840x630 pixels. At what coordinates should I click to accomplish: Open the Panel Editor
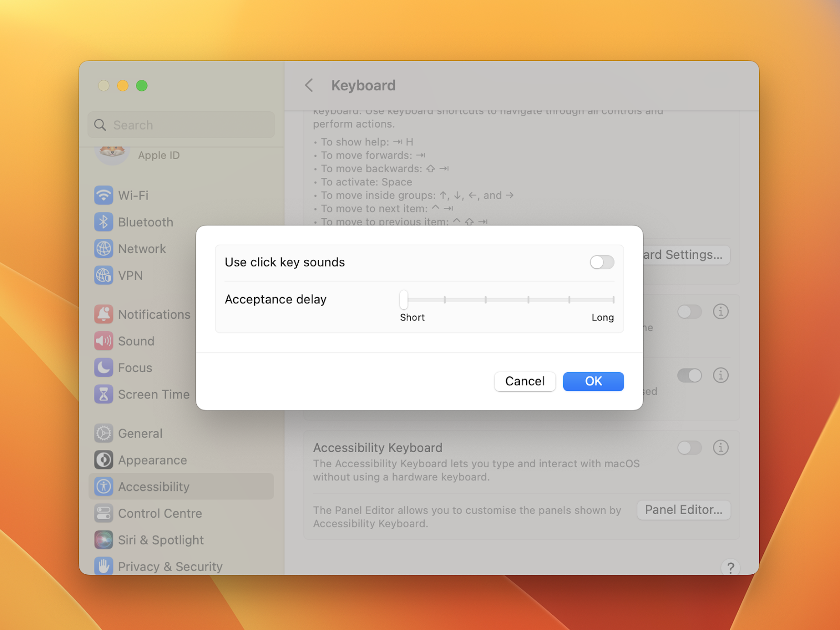coord(683,510)
